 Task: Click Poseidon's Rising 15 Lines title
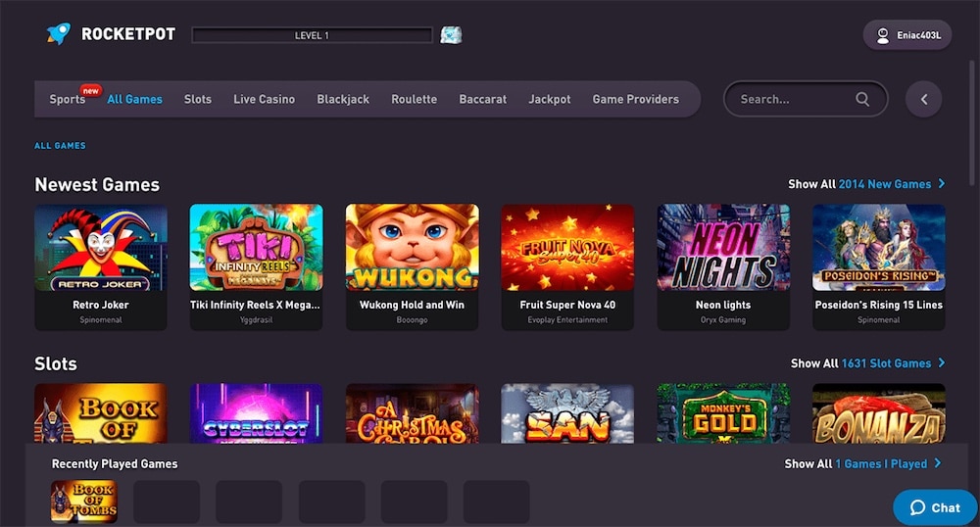pyautogui.click(x=879, y=305)
